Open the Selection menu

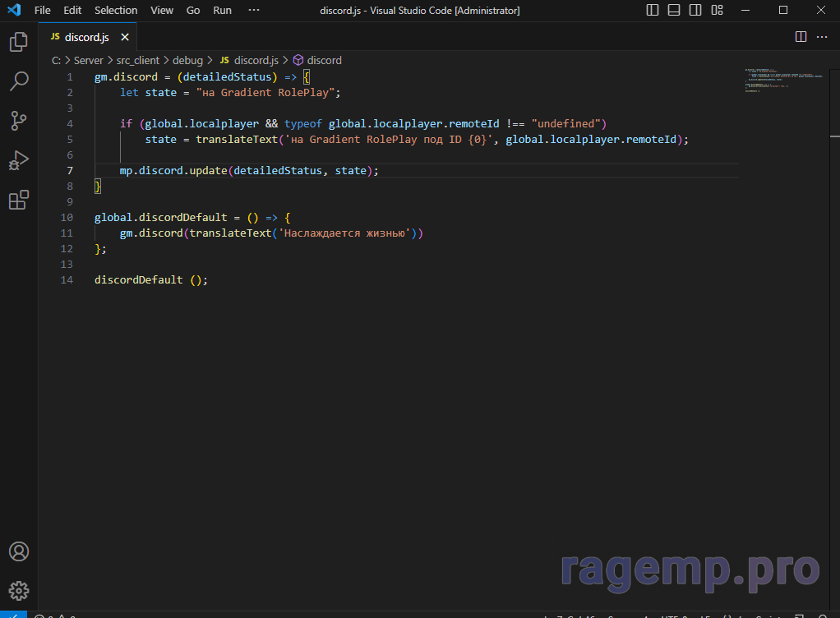(116, 10)
